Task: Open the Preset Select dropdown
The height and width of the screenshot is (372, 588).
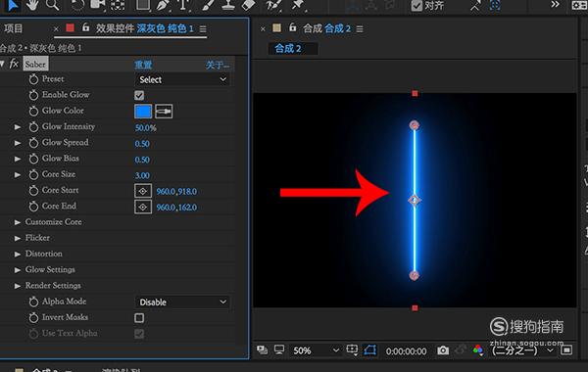Action: tap(182, 79)
